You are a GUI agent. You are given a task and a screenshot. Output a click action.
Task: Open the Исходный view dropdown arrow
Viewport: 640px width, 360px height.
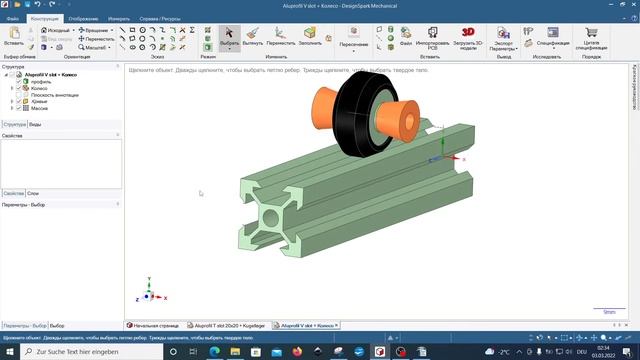pos(73,31)
